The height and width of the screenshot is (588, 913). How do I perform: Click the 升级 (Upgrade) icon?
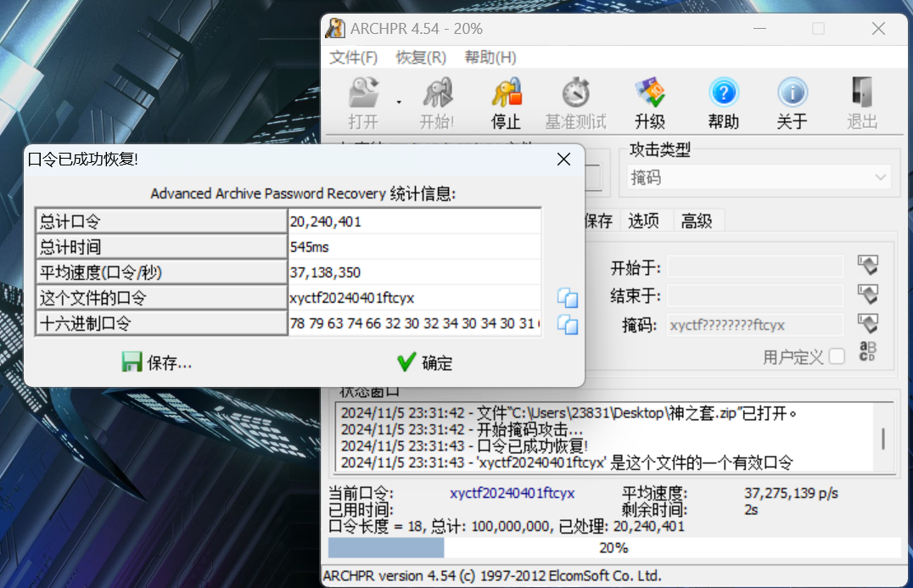tap(650, 103)
